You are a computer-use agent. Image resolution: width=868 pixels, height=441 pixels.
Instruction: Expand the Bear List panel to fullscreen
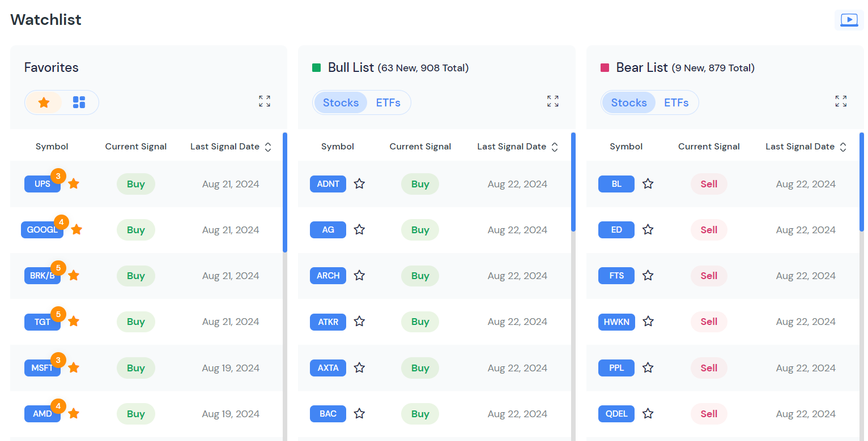click(841, 101)
